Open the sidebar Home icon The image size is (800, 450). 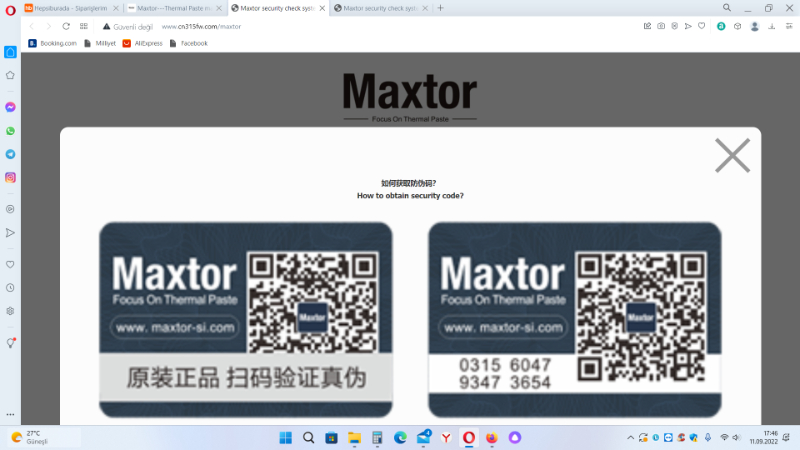(10, 52)
